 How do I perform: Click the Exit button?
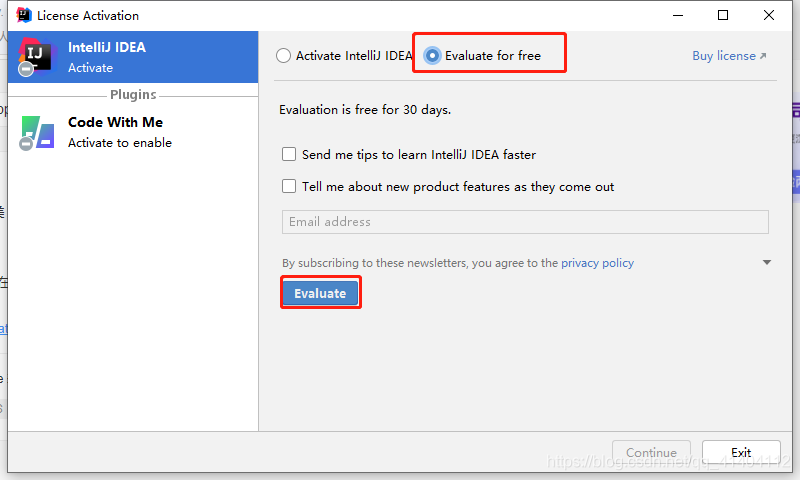741,452
